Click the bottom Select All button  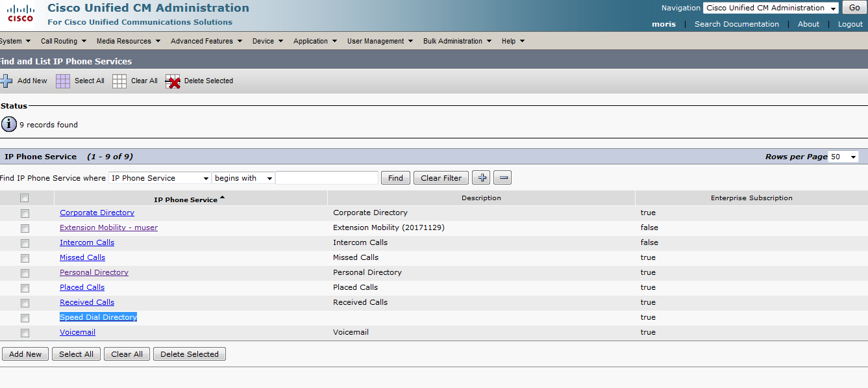point(76,354)
